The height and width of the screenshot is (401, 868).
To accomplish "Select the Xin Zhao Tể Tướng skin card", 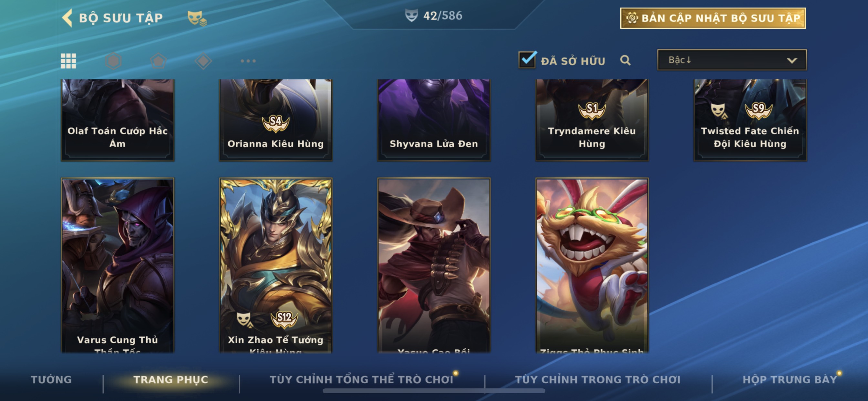I will tap(276, 265).
